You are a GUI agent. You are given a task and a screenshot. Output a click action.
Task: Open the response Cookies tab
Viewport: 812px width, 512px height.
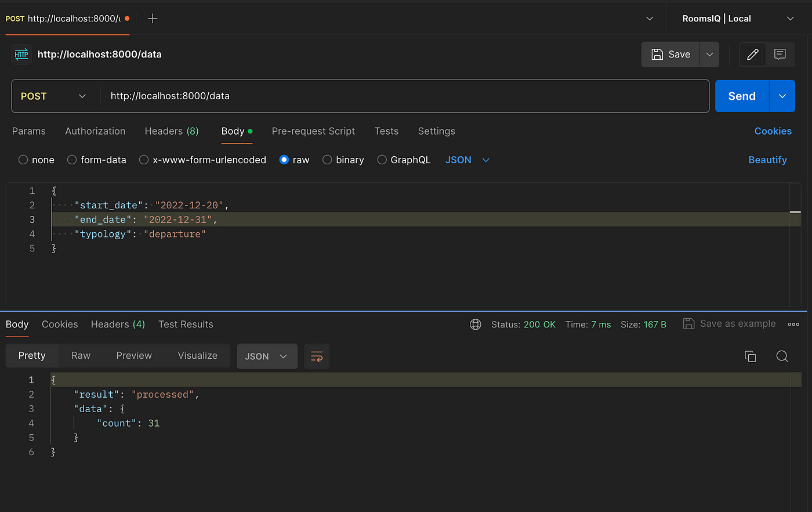(x=60, y=324)
